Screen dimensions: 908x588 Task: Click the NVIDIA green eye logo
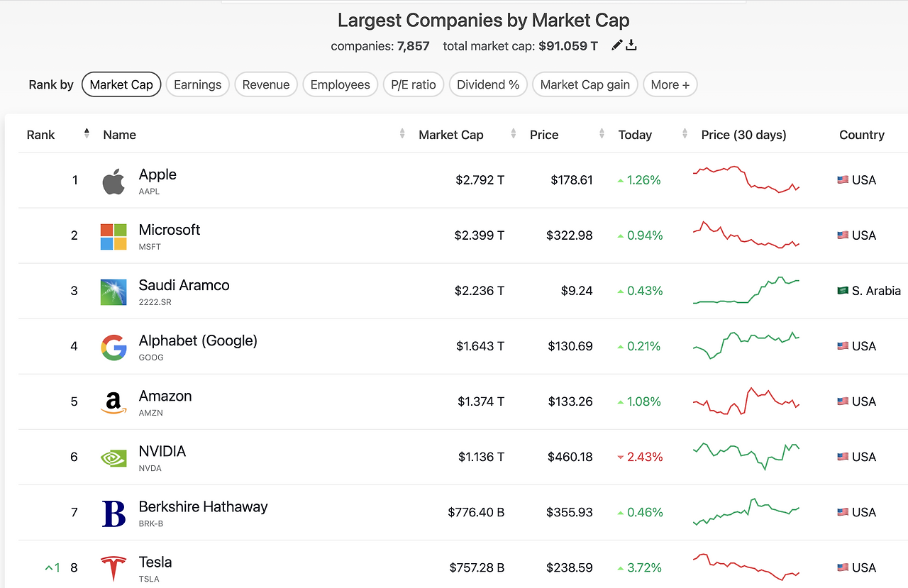click(113, 458)
